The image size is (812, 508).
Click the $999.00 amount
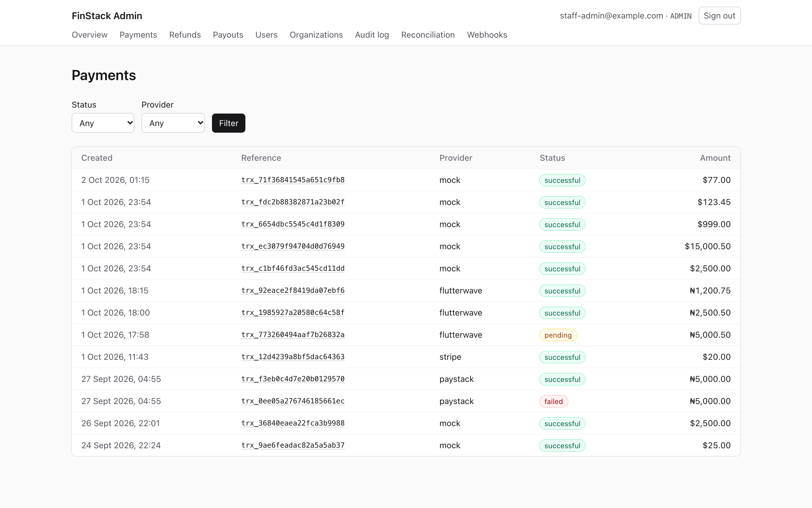click(714, 224)
